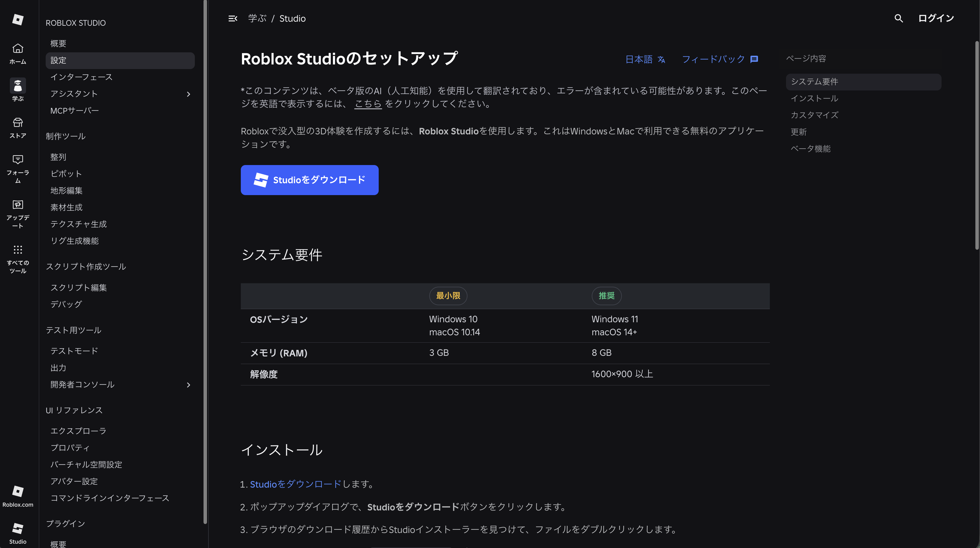980x548 pixels.
Task: Click the search magnifier icon
Action: click(x=898, y=18)
